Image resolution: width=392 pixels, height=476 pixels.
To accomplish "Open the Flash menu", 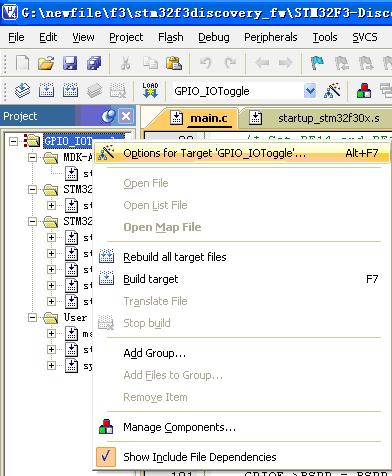I will [x=171, y=37].
